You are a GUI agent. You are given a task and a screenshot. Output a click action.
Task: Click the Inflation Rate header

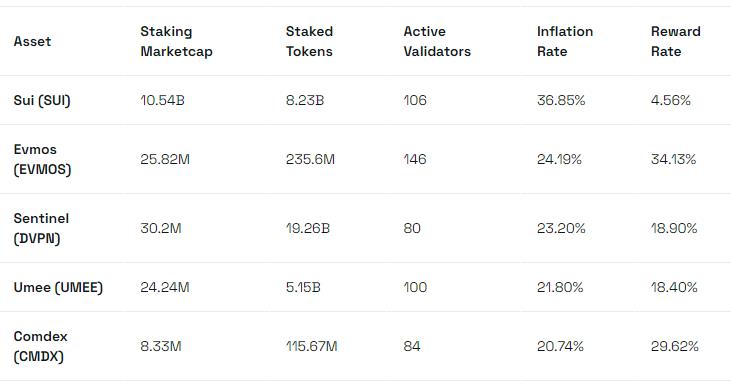(x=565, y=41)
